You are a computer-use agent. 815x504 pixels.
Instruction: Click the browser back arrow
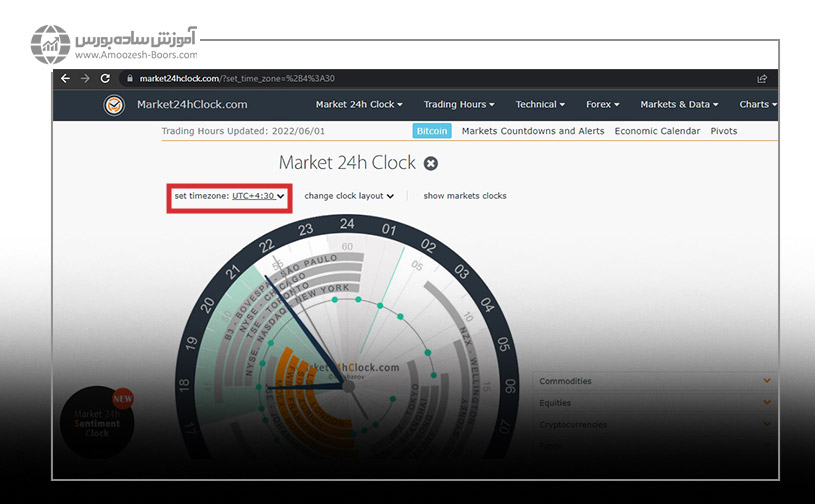(66, 78)
